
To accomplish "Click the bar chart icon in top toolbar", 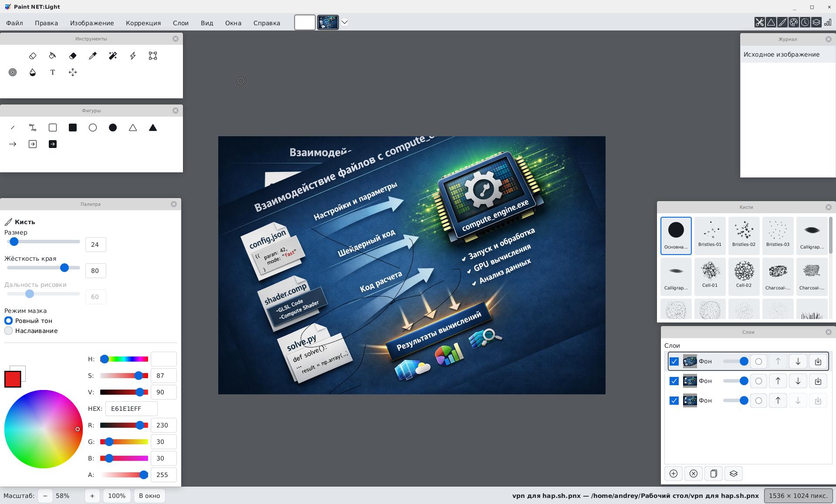I will (x=828, y=22).
